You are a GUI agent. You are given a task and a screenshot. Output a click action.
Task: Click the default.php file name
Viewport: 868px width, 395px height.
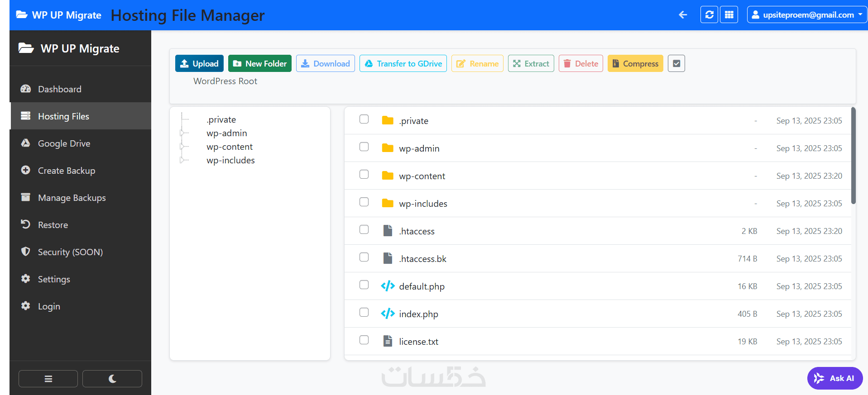pyautogui.click(x=422, y=286)
